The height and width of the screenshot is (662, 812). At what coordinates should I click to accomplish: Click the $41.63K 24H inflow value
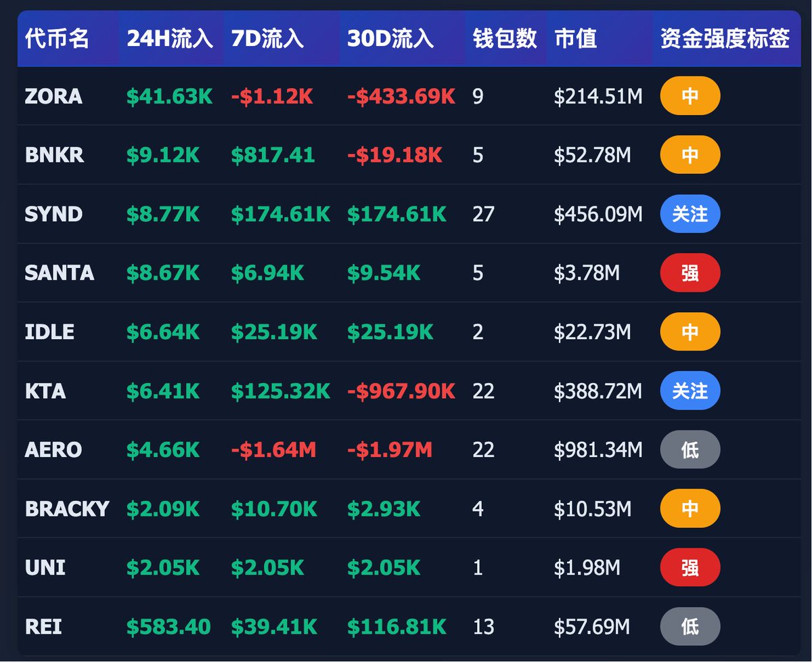(x=169, y=96)
